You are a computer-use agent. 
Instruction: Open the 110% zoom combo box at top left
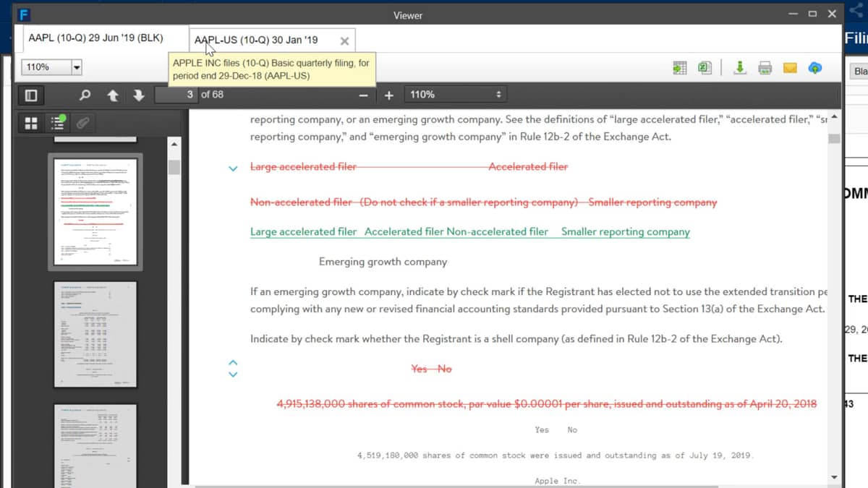(51, 67)
